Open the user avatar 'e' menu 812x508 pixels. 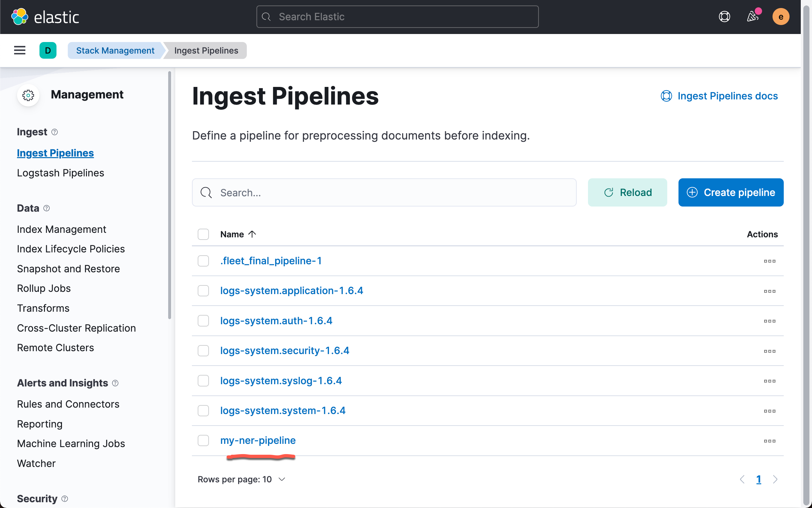pyautogui.click(x=781, y=16)
